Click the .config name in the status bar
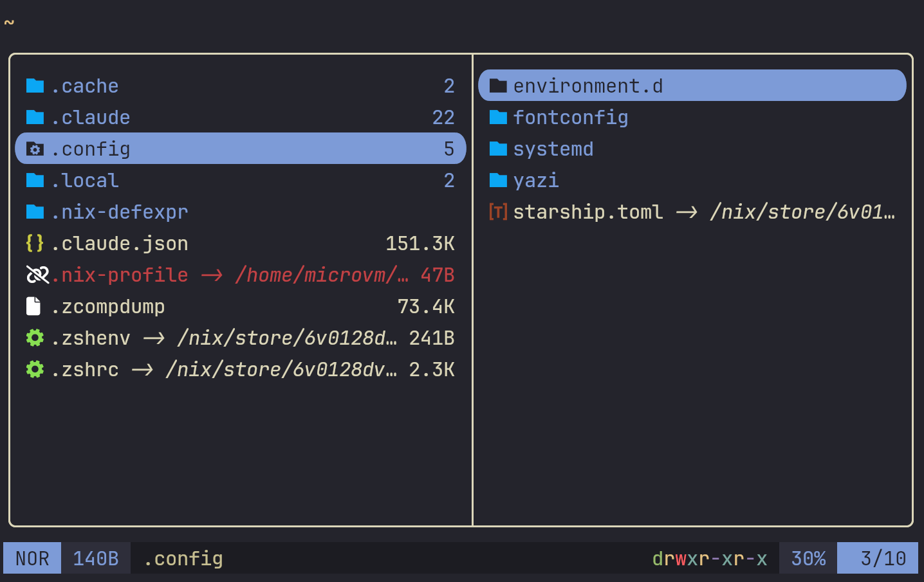 [x=183, y=559]
